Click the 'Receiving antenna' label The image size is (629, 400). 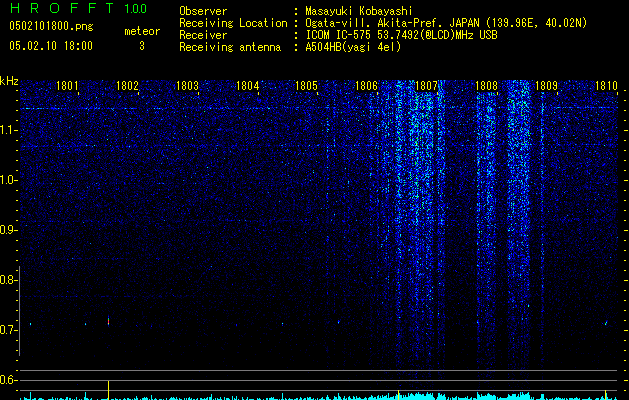(x=230, y=47)
